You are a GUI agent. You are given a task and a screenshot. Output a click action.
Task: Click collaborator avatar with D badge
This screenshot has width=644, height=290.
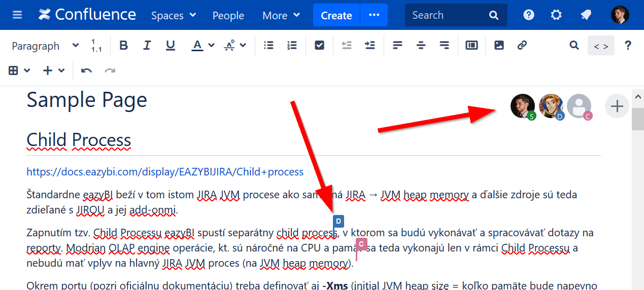tap(551, 106)
